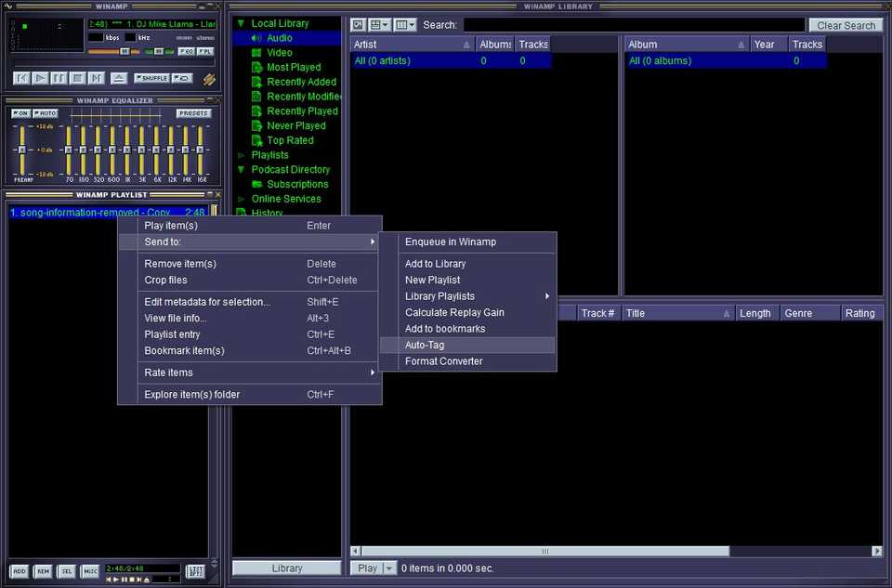This screenshot has width=892, height=588.
Task: Click the library Search input field
Action: coord(635,25)
